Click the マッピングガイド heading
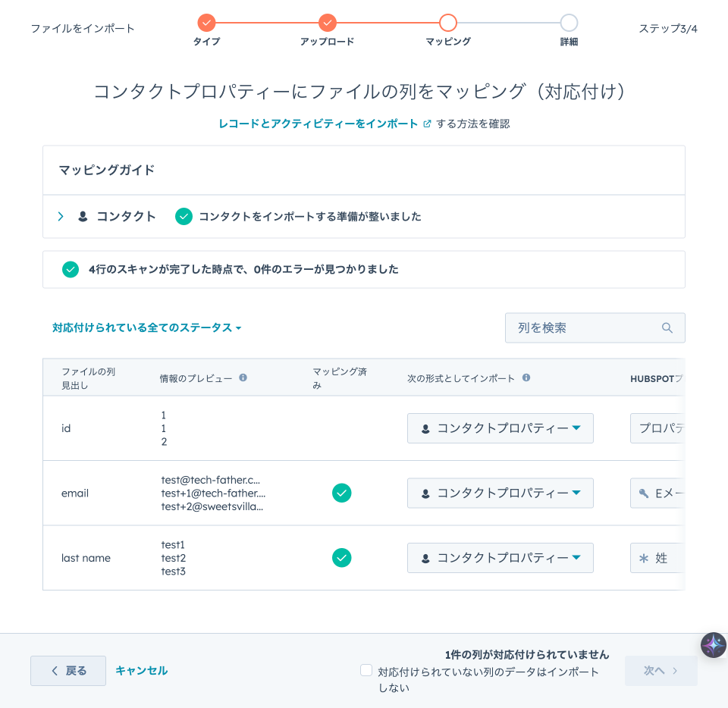This screenshot has width=728, height=708. pos(107,171)
